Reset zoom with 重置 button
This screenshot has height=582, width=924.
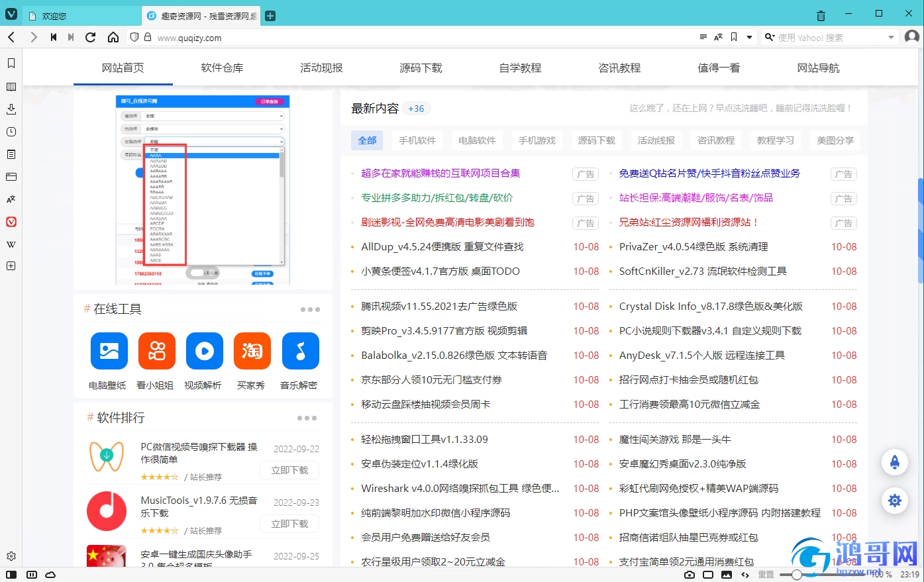(766, 575)
